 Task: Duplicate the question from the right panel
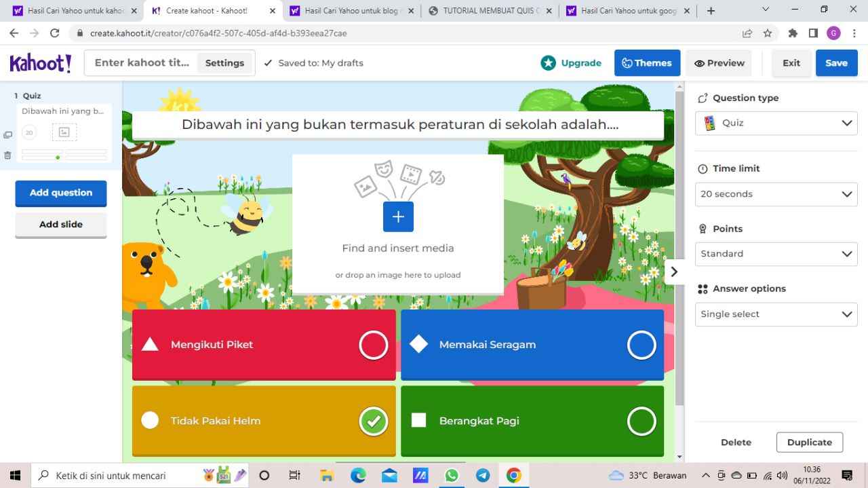(809, 443)
